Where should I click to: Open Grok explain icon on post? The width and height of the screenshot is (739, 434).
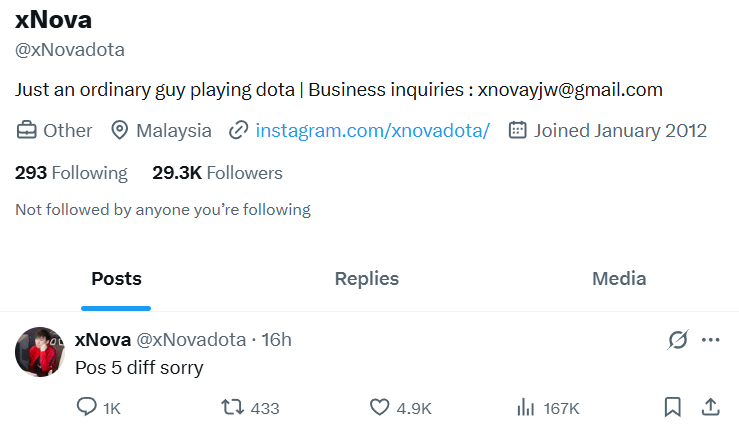coord(678,340)
